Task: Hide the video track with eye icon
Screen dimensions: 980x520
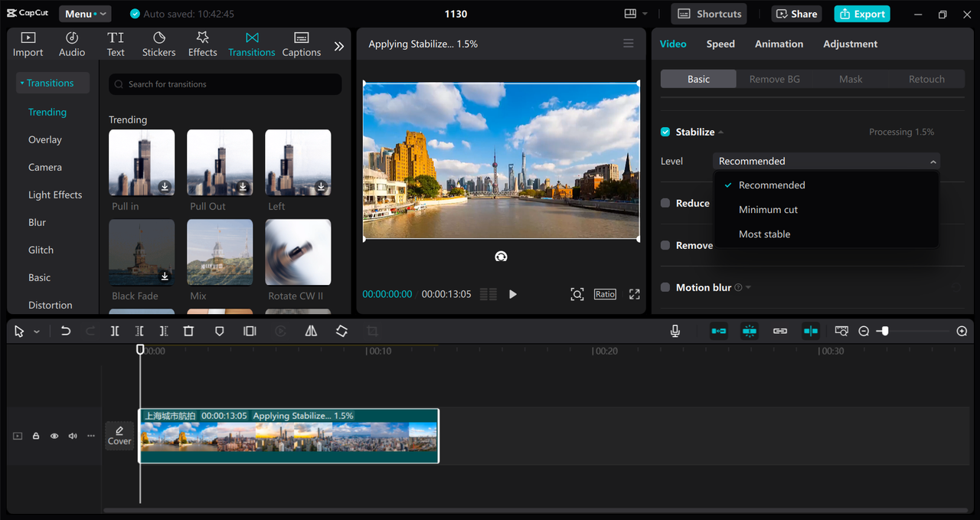Action: point(54,436)
